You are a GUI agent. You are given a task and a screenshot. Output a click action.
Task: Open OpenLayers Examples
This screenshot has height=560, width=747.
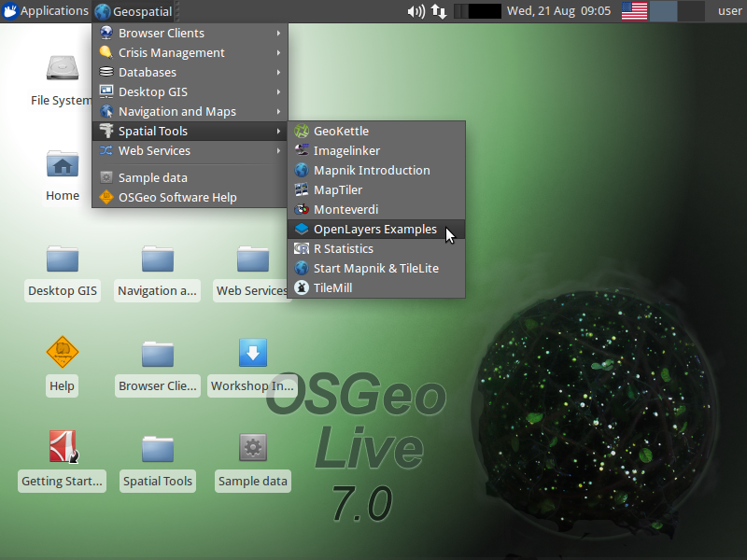coord(376,229)
